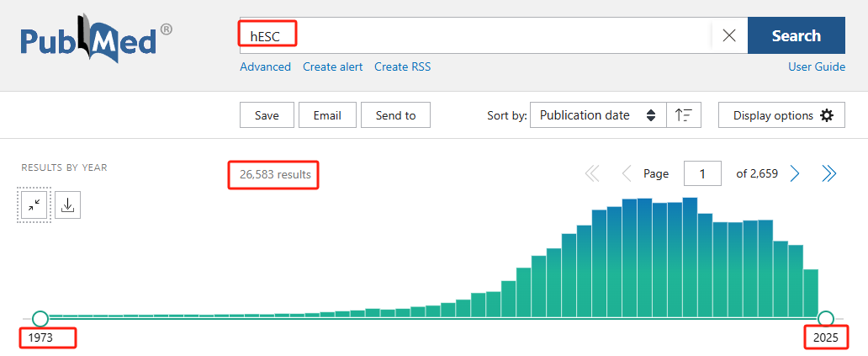Go to the previous results page

[x=627, y=174]
